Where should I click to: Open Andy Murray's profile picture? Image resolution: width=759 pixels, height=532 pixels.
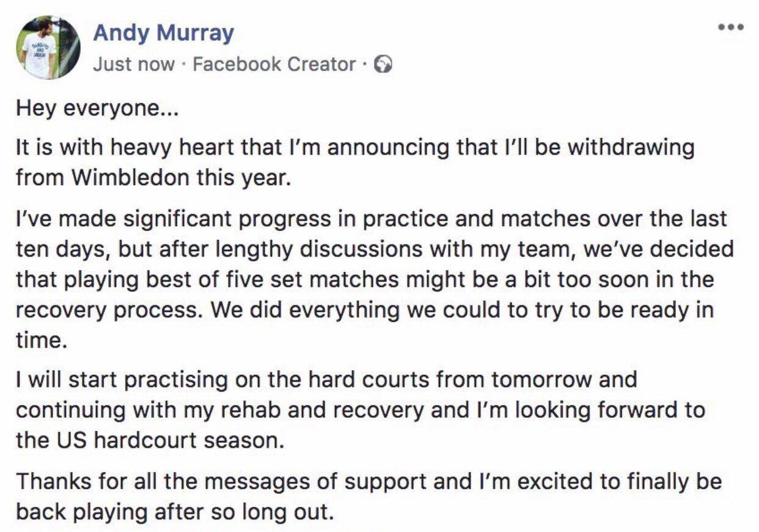click(x=48, y=47)
